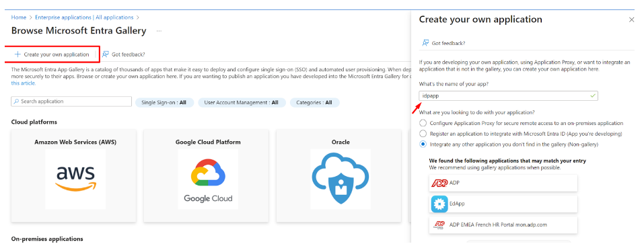Click the feedback icon in the Create panel

(x=425, y=43)
